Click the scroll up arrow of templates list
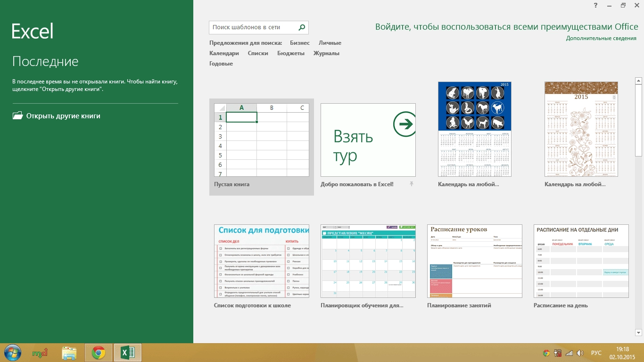Viewport: 644px width, 362px height. tap(638, 81)
